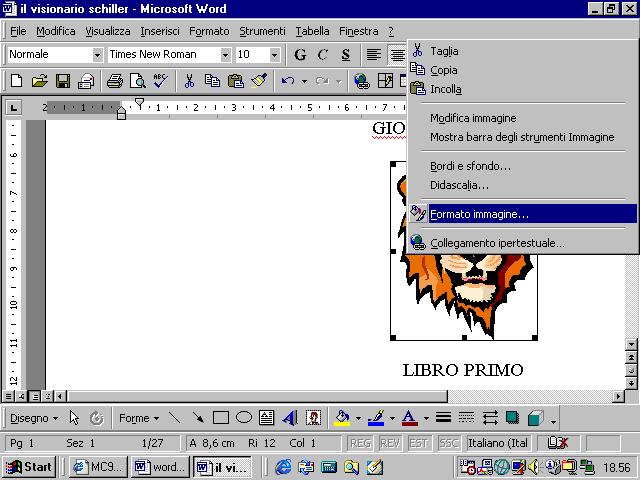Open the Tables and Borders toolbar icon
This screenshot has width=640, height=480.
click(385, 80)
